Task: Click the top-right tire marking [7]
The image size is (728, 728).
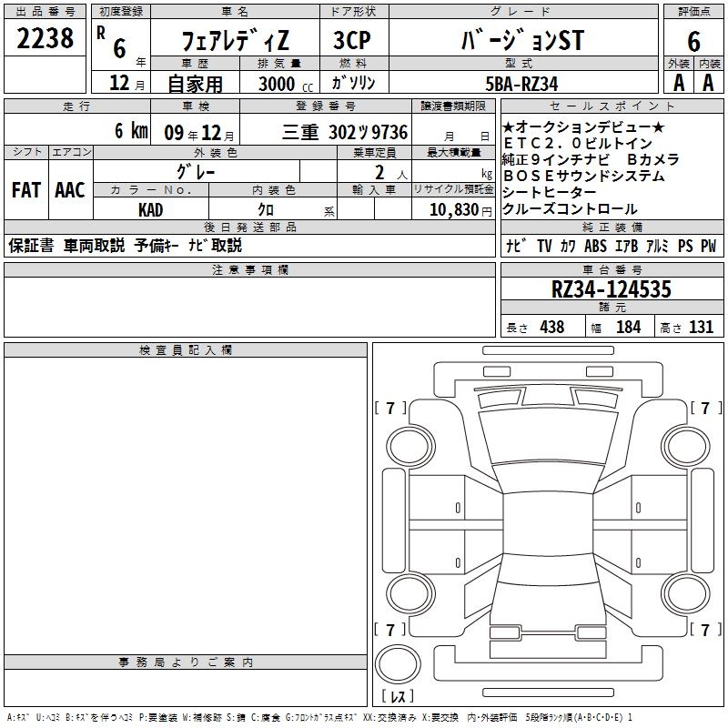Action: [x=705, y=409]
